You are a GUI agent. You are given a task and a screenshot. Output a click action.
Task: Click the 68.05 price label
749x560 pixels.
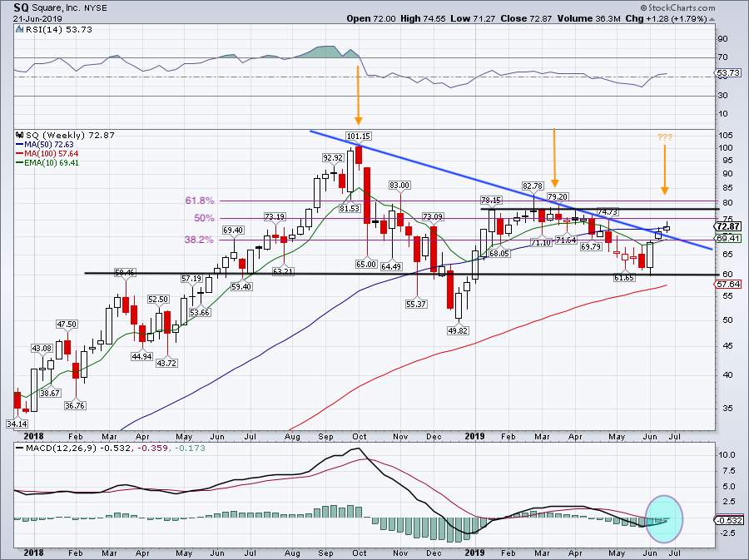(x=499, y=254)
